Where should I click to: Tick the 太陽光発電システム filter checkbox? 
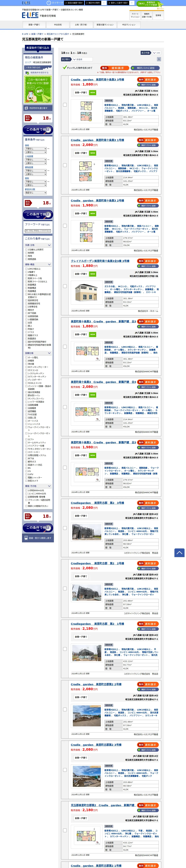click(26, 455)
